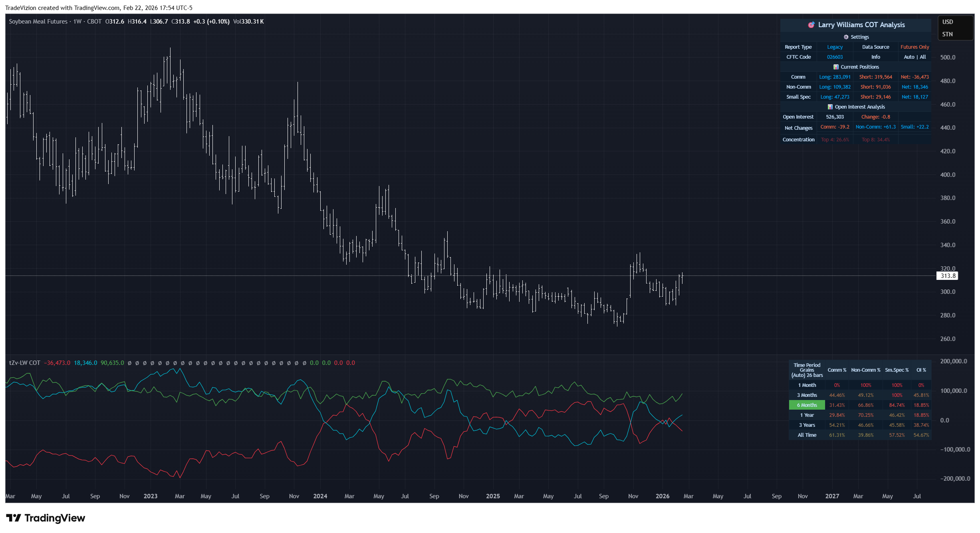Viewport: 980px width, 533px height.
Task: Click the Non-Comm Long: 109,382 cell
Action: pyautogui.click(x=835, y=87)
